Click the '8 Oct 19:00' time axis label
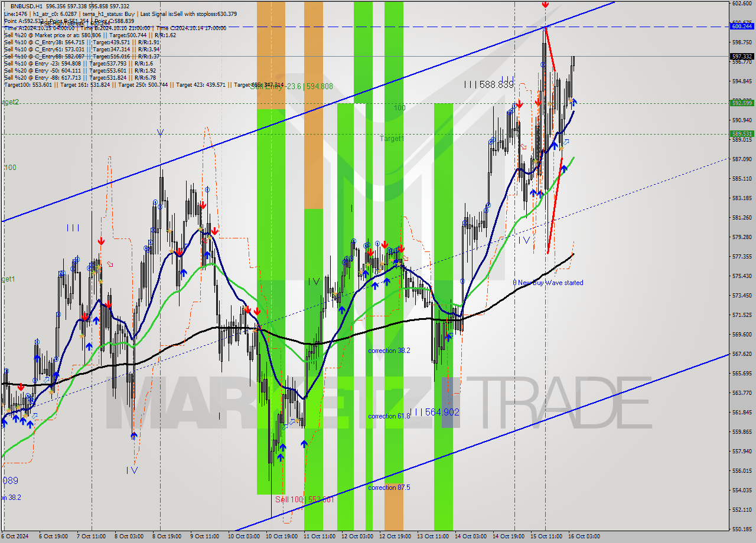The width and height of the screenshot is (756, 543). pyautogui.click(x=167, y=537)
